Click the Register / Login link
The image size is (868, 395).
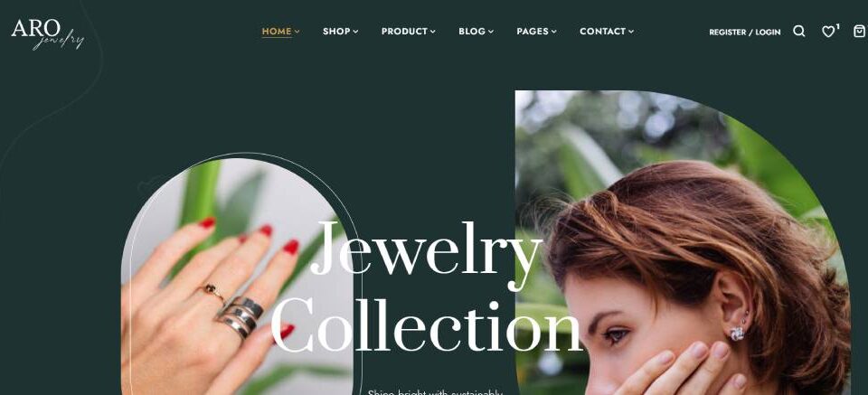pyautogui.click(x=744, y=32)
